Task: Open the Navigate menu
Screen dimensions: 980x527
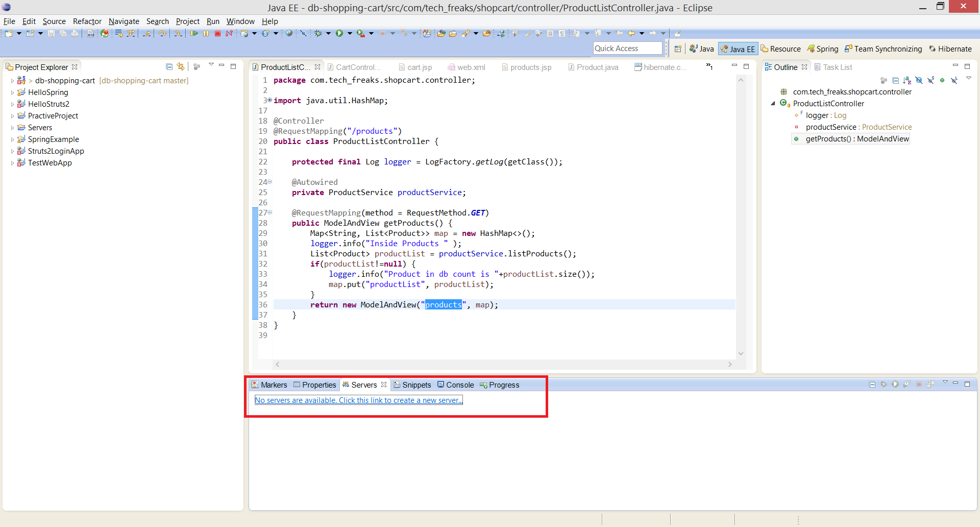Action: click(124, 21)
